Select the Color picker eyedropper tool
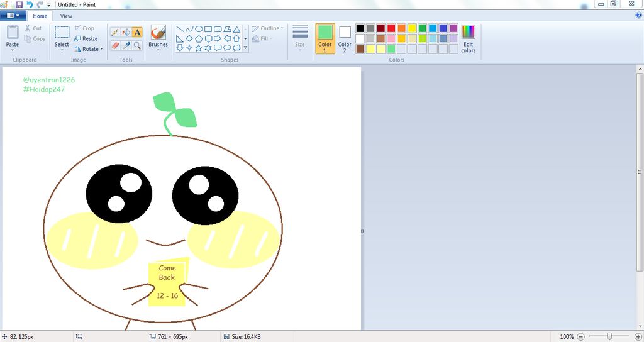The height and width of the screenshot is (342, 644). [126, 45]
